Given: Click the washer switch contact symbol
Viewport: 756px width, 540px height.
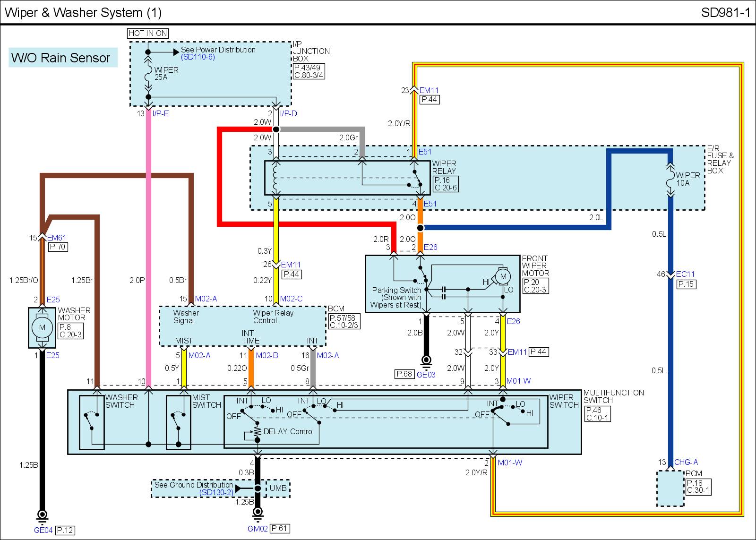Looking at the screenshot, I should (x=92, y=421).
